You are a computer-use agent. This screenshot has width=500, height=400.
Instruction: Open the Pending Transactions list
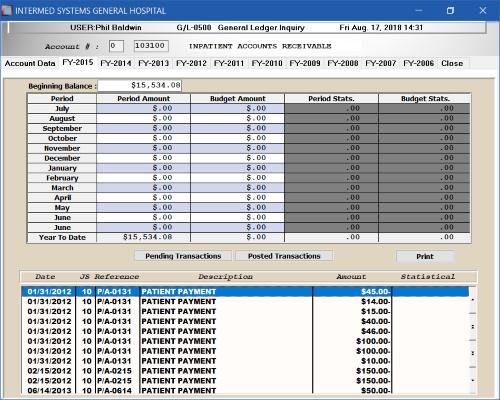click(x=183, y=256)
